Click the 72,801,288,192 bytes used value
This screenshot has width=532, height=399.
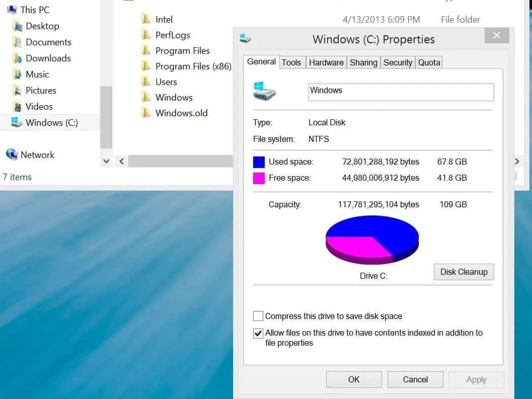click(381, 162)
